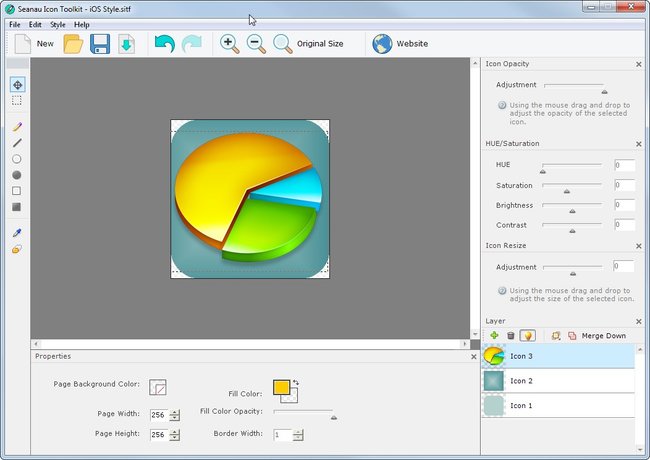
Task: Open the File menu
Action: pyautogui.click(x=15, y=24)
